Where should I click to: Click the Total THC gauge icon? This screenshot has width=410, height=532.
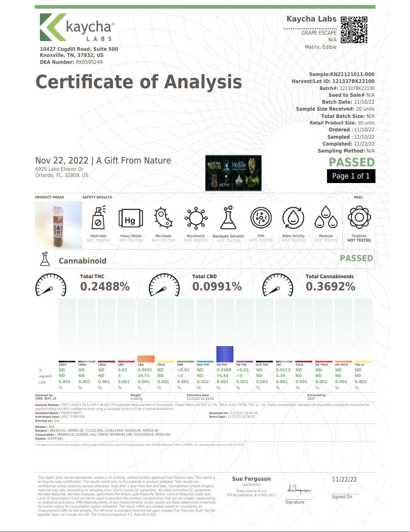pyautogui.click(x=51, y=285)
